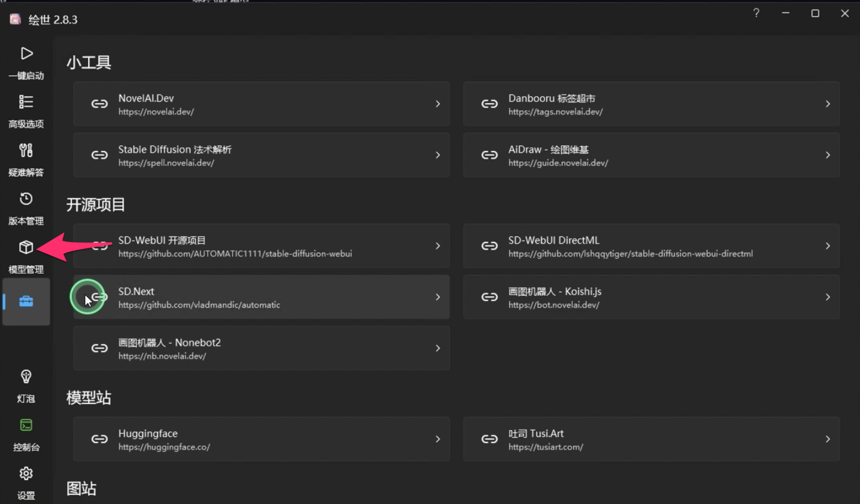Close the 绘世 window
860x504 pixels.
coord(845,13)
